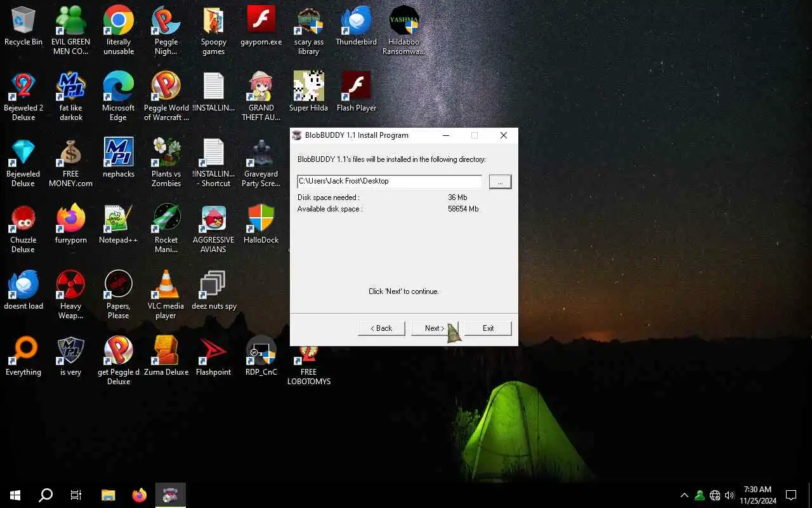The width and height of the screenshot is (812, 508).
Task: Click the Back button in installer
Action: click(381, 328)
